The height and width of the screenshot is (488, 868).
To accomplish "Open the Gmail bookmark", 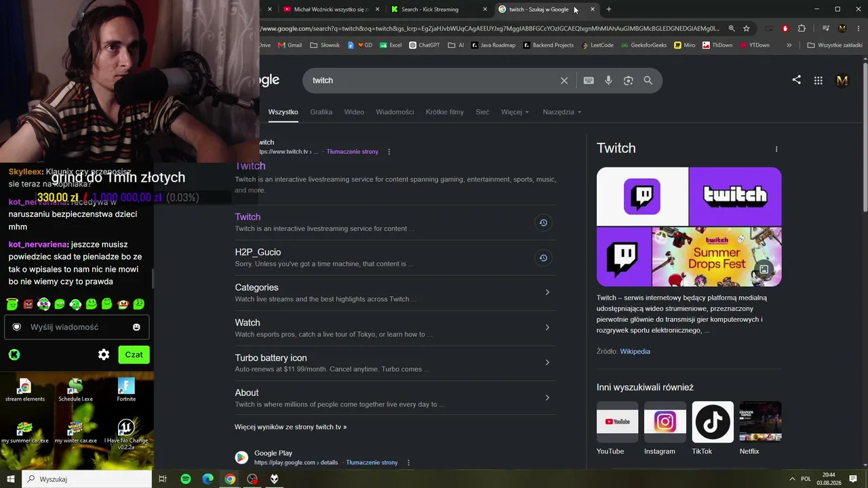I will [x=290, y=45].
